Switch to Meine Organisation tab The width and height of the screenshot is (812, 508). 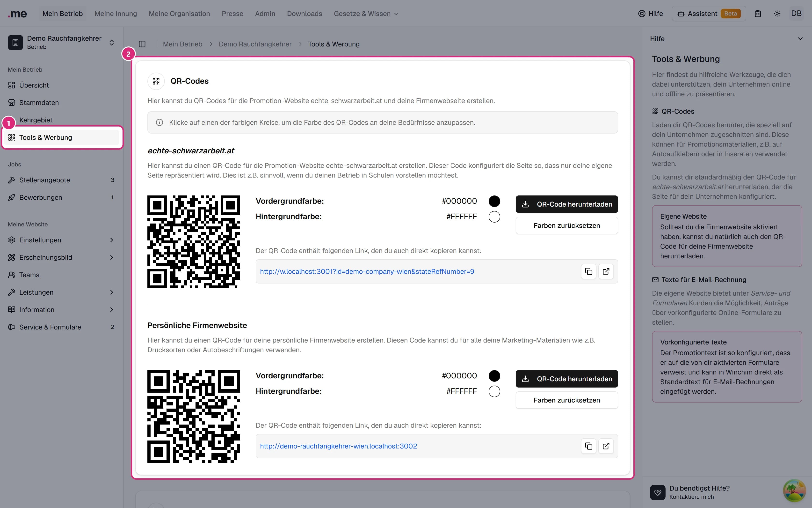(x=179, y=14)
